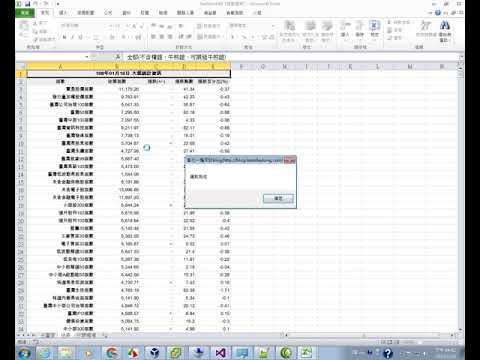Switch to the 插入 ribbon tab
The width and height of the screenshot is (480, 360).
pyautogui.click(x=63, y=13)
